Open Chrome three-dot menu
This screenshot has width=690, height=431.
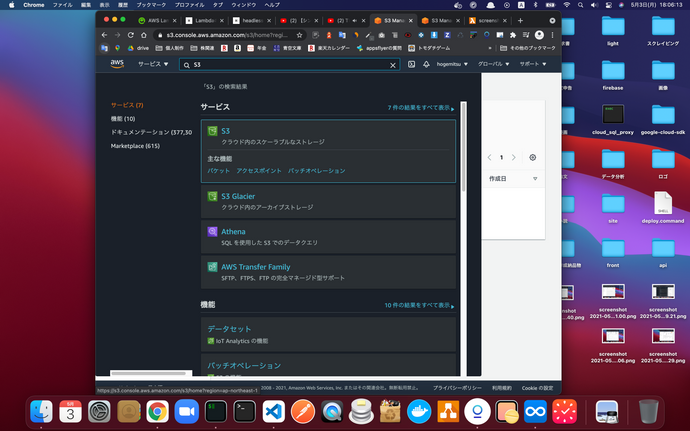[552, 35]
